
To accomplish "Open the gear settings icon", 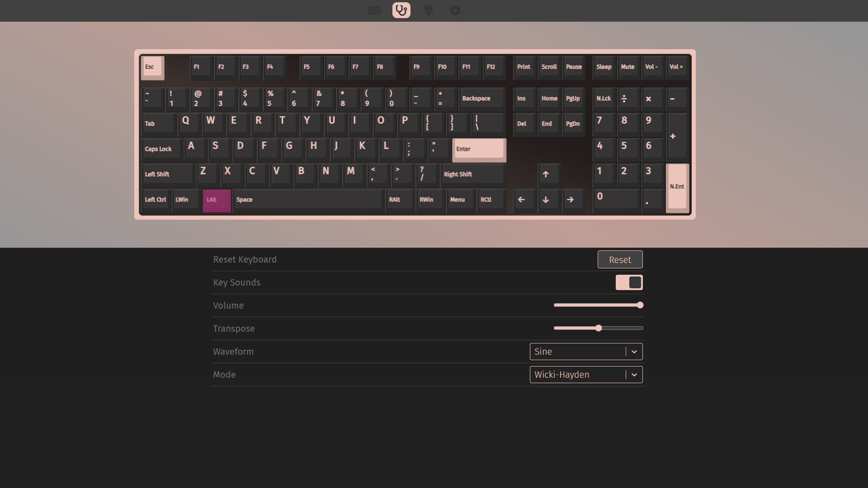I will (x=455, y=10).
